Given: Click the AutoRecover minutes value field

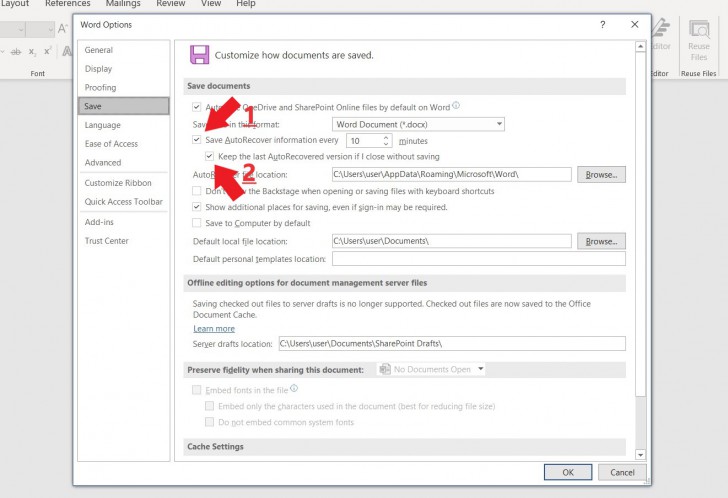Looking at the screenshot, I should (x=365, y=141).
